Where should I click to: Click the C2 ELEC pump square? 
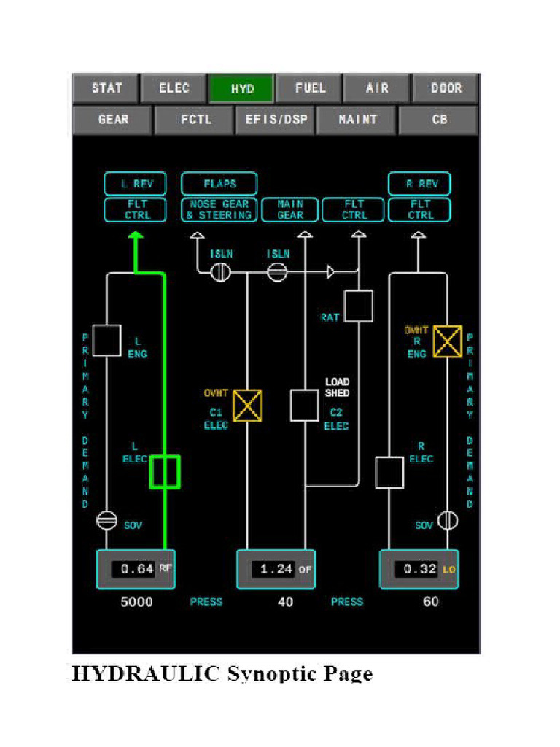[305, 406]
